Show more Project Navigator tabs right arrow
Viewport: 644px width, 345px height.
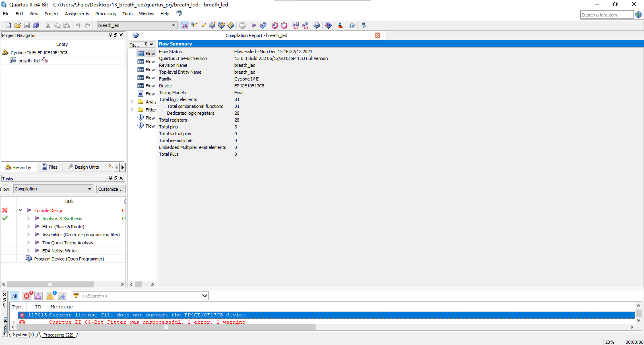(123, 167)
